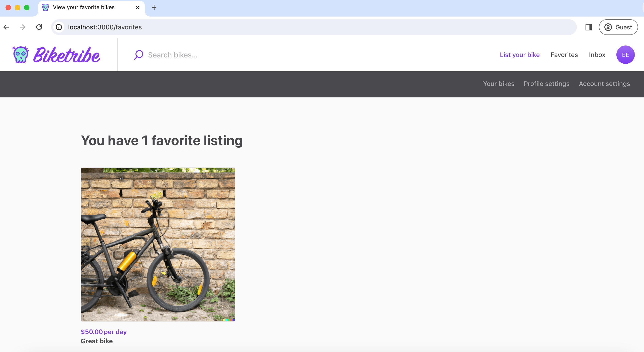
Task: Reload the page with refresh icon
Action: point(39,27)
